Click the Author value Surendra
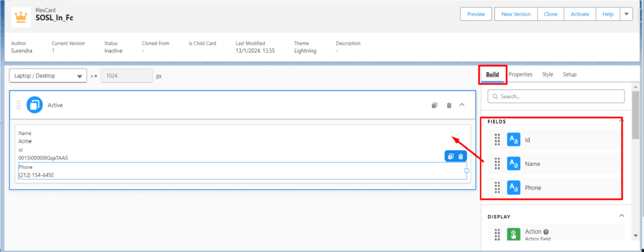644x252 pixels. (21, 51)
